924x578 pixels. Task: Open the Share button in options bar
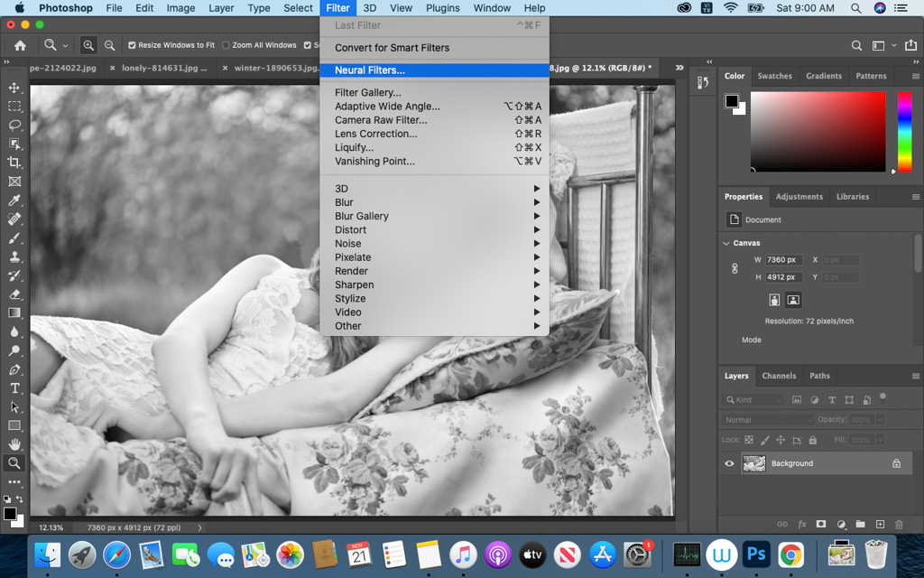point(910,45)
